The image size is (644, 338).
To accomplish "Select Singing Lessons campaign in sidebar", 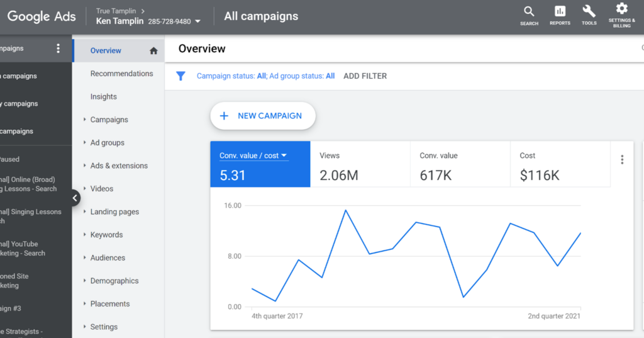I will (31, 217).
